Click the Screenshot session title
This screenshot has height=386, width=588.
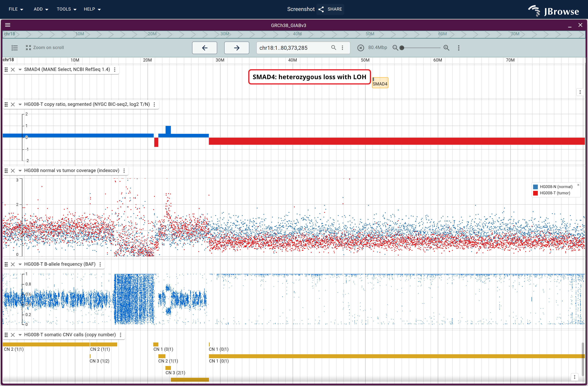[301, 9]
